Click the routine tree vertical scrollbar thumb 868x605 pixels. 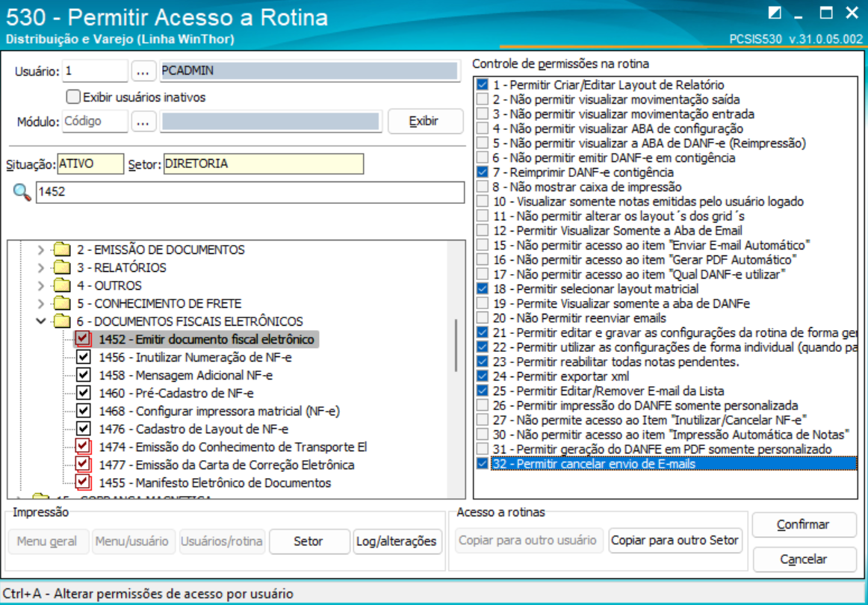pos(456,345)
